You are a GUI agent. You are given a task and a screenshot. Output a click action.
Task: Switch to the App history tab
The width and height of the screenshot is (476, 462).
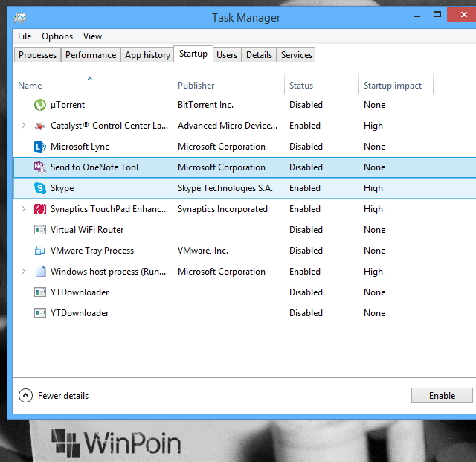(x=147, y=55)
